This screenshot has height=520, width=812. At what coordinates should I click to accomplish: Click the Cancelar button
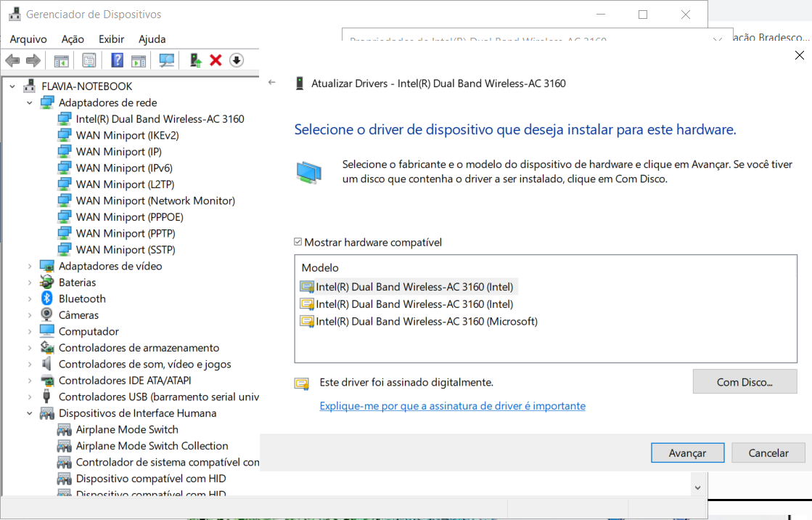pyautogui.click(x=768, y=452)
